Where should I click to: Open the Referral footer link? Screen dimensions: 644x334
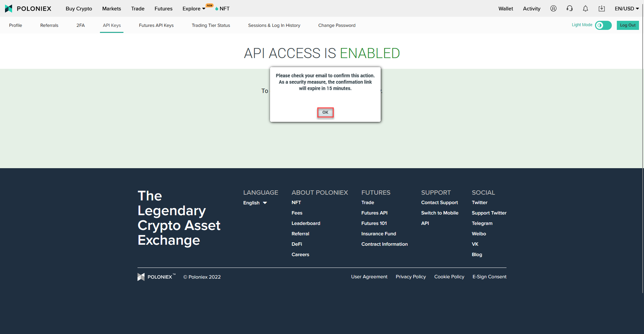[300, 234]
